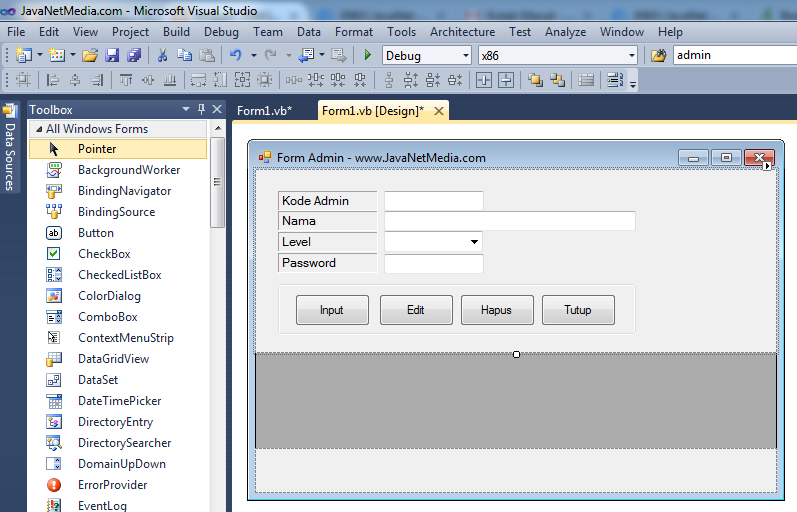Select DataGridView in the Toolbox
The height and width of the screenshot is (512, 797).
coord(113,359)
